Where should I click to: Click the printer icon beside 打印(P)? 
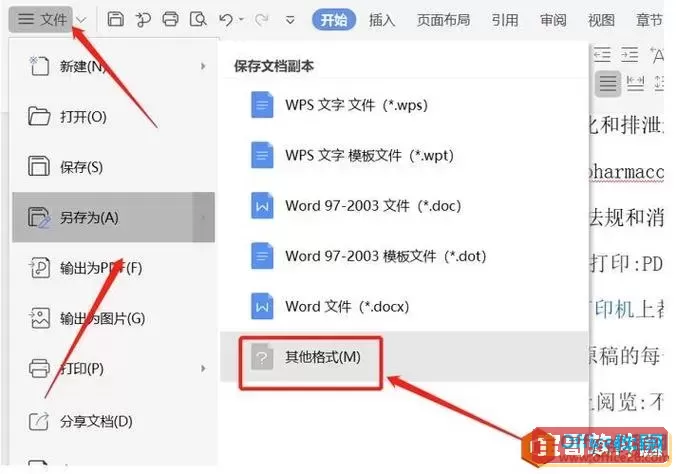pyautogui.click(x=39, y=369)
